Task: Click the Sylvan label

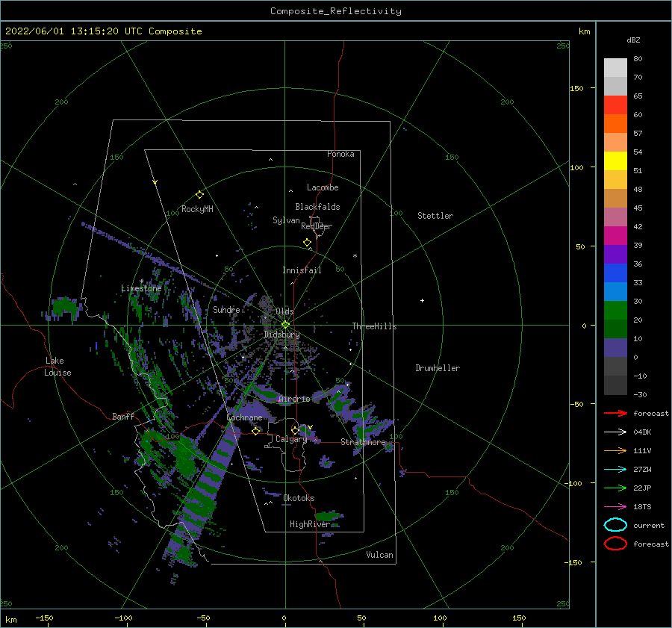Action: click(286, 220)
